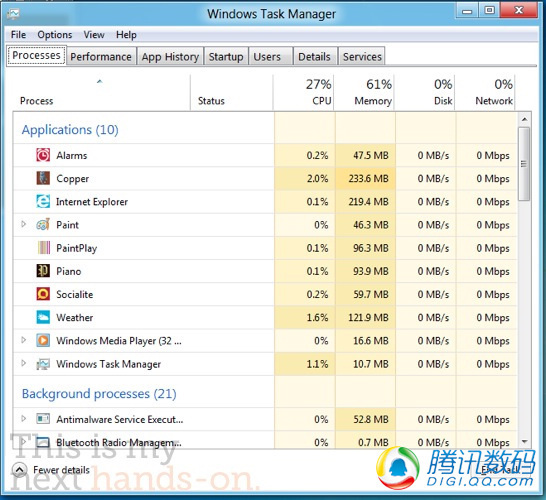Sort by the Network column header
Screen dimensions: 546x500
tap(485, 93)
